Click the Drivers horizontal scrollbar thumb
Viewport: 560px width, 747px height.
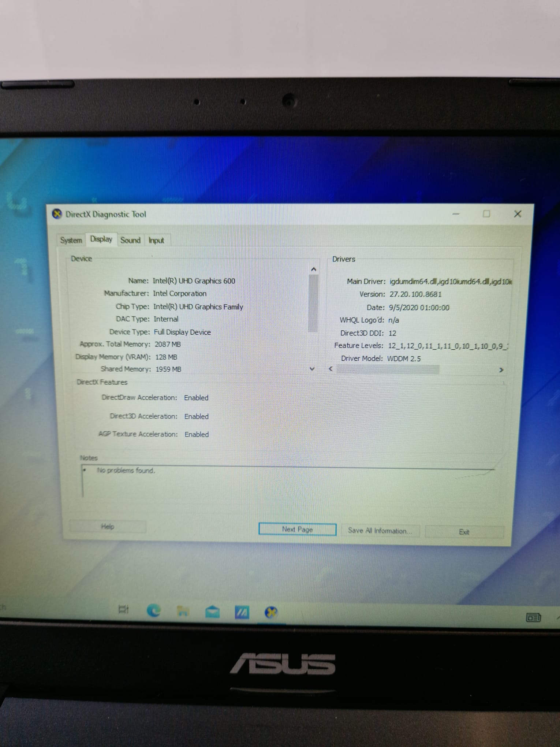[x=388, y=369]
